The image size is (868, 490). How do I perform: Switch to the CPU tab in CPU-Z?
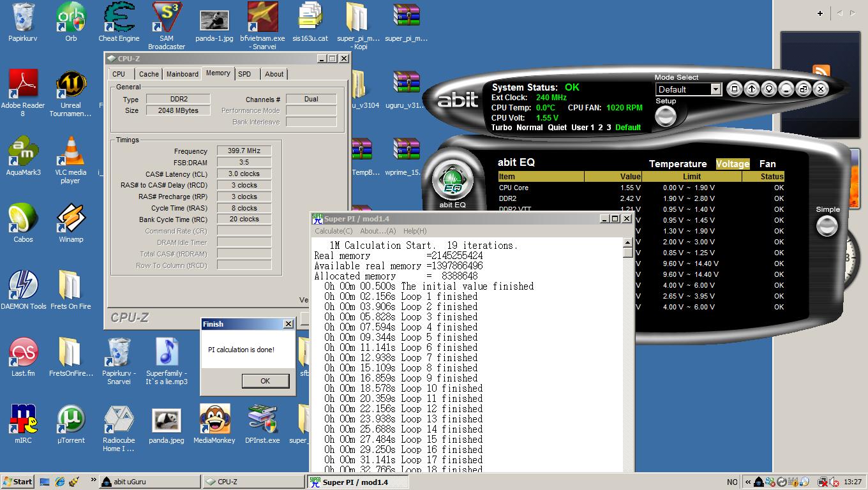click(119, 74)
